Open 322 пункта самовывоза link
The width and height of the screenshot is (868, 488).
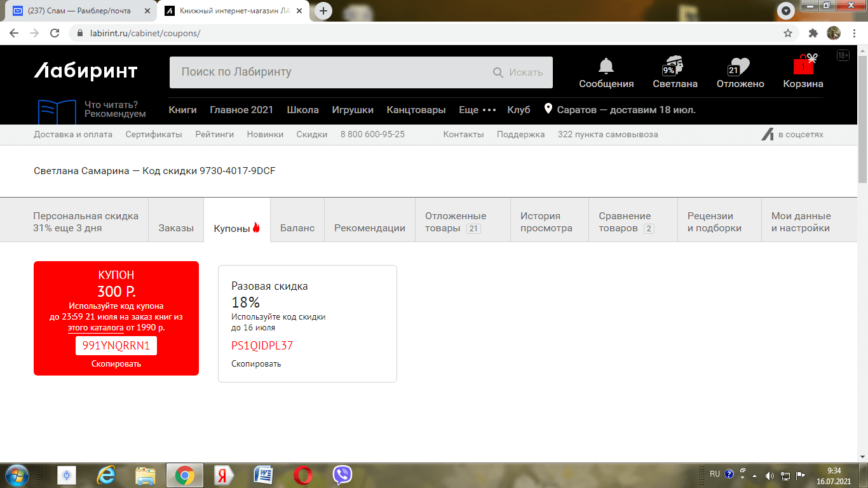pos(608,134)
